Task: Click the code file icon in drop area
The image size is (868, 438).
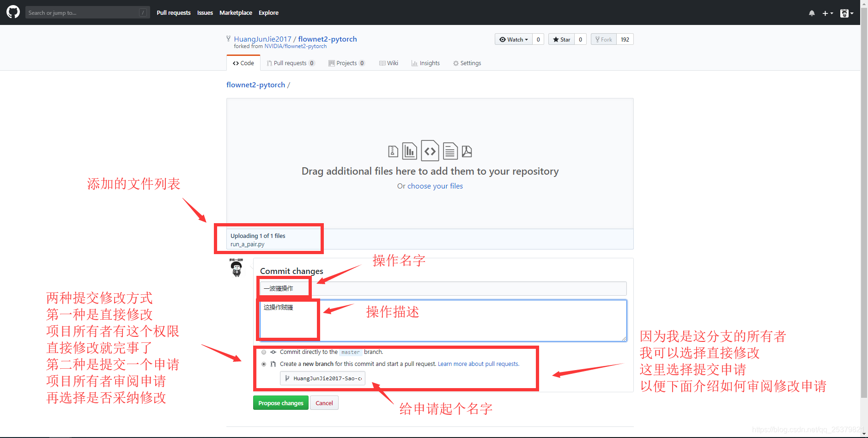Action: tap(430, 151)
